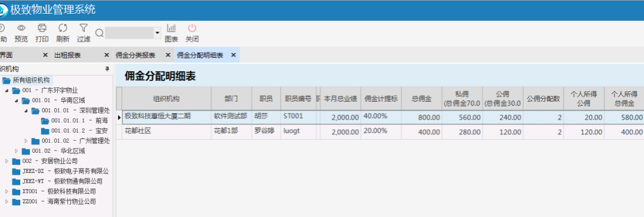Image resolution: width=644 pixels, height=217 pixels.
Task: Expand the 001.02 - 华北区域 node
Action: tap(17, 152)
